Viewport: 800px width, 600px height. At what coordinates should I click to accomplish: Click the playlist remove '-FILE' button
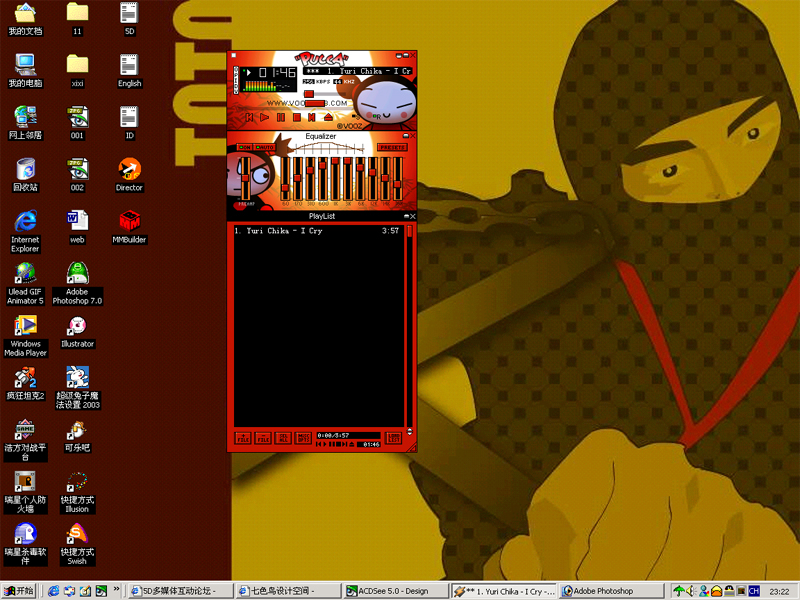(x=263, y=438)
